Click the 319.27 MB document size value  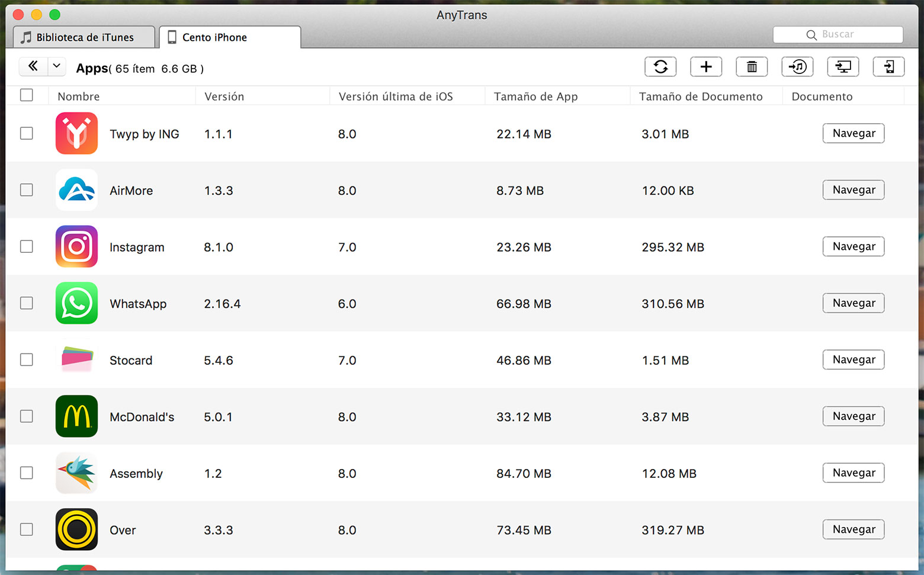tap(673, 530)
